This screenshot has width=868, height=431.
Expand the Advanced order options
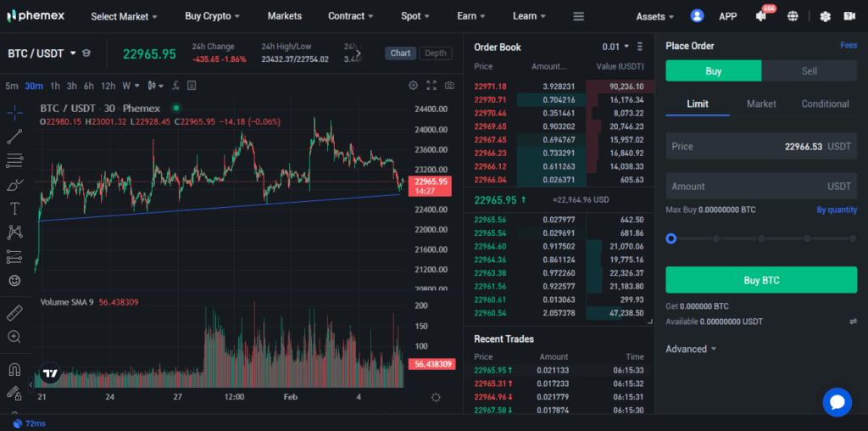691,349
